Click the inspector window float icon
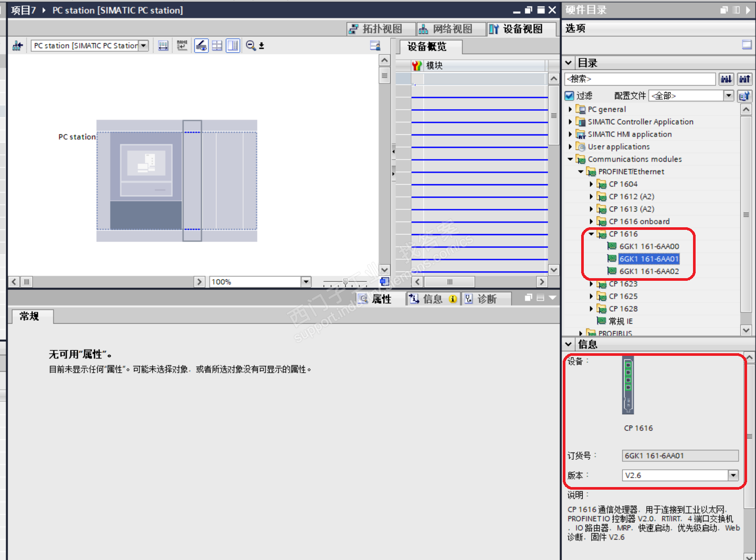 click(528, 298)
